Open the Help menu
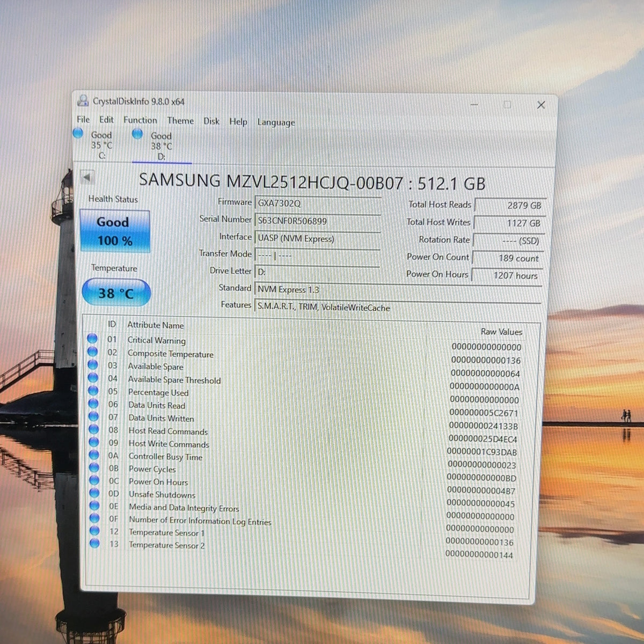The image size is (644, 644). pos(238,122)
